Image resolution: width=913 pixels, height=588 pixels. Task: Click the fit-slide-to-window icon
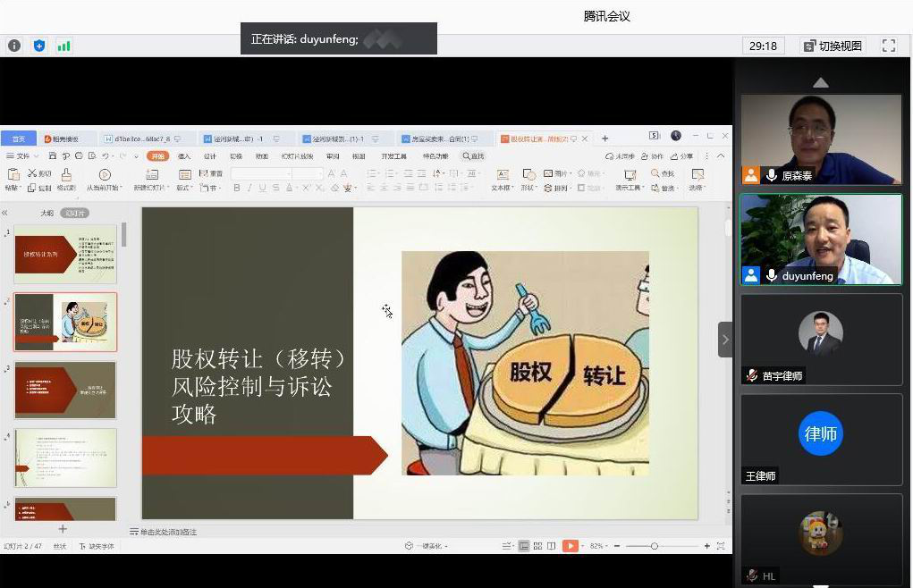coord(721,546)
